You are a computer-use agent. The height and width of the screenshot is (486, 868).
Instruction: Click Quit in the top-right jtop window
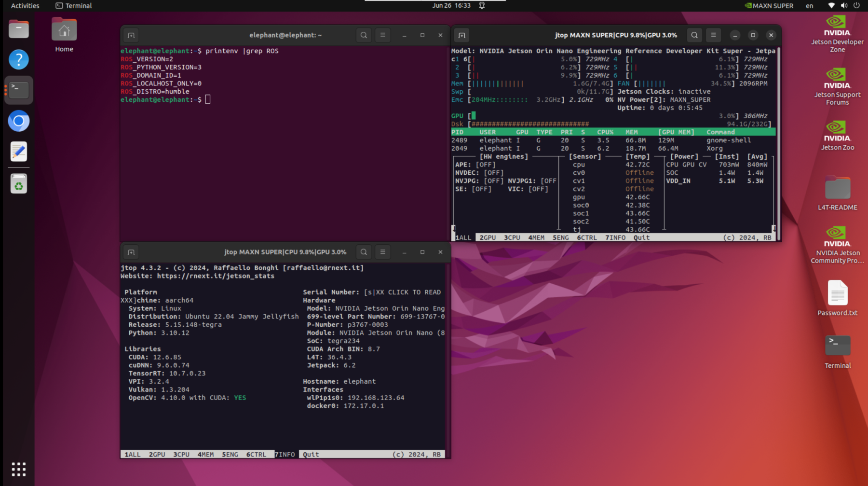coord(641,237)
